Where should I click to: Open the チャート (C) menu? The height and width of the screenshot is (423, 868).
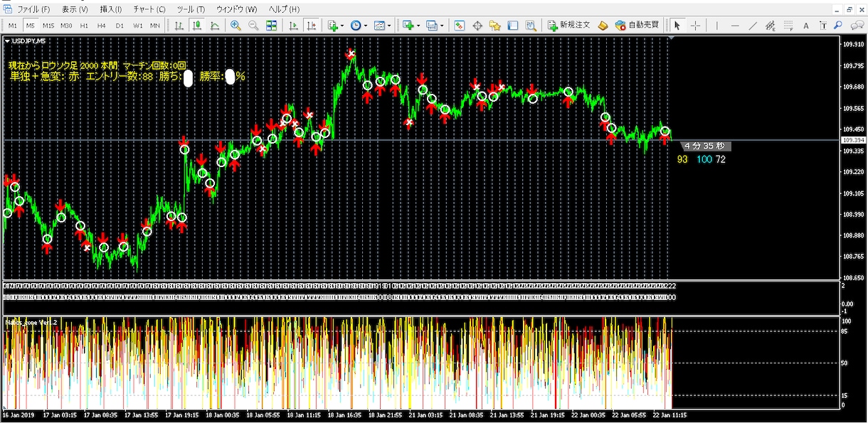point(149,9)
